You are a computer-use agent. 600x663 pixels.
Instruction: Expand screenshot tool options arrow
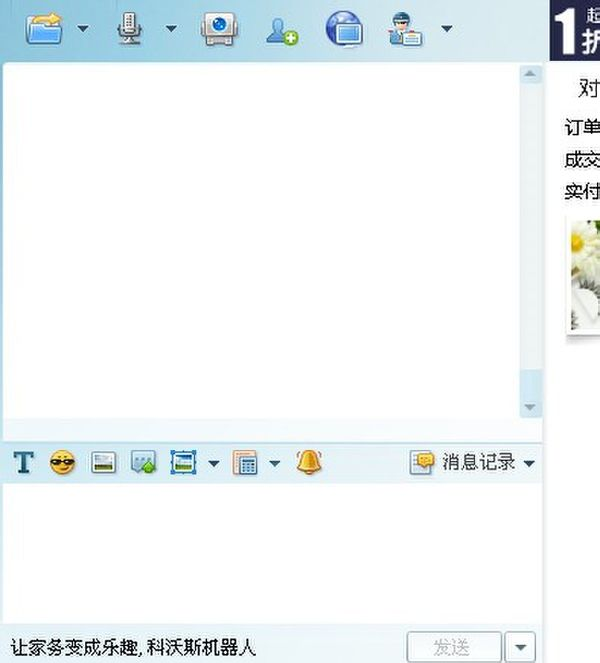click(x=213, y=464)
